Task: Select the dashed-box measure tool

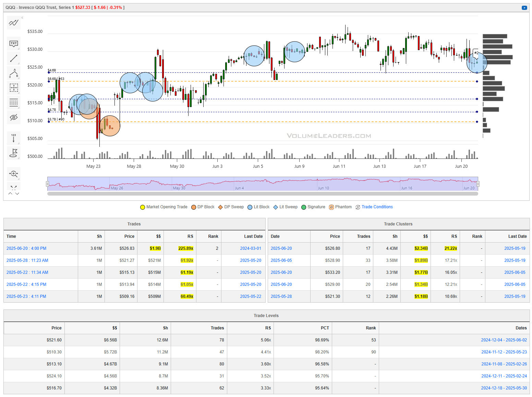Action: pos(14,88)
